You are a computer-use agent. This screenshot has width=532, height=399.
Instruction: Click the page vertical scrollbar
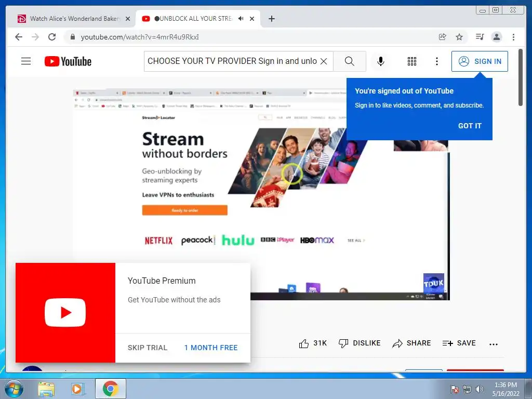[x=521, y=77]
